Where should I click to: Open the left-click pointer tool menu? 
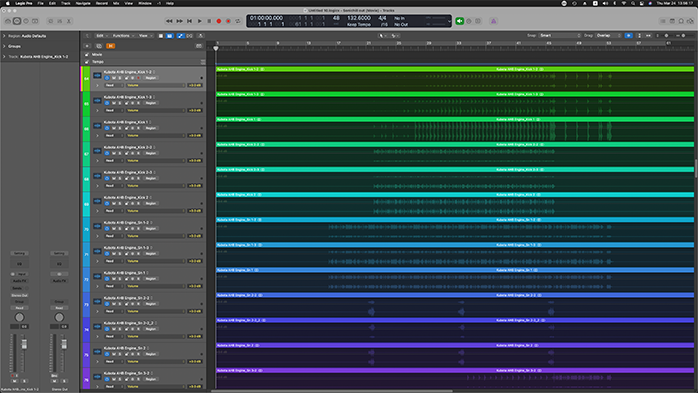click(382, 36)
